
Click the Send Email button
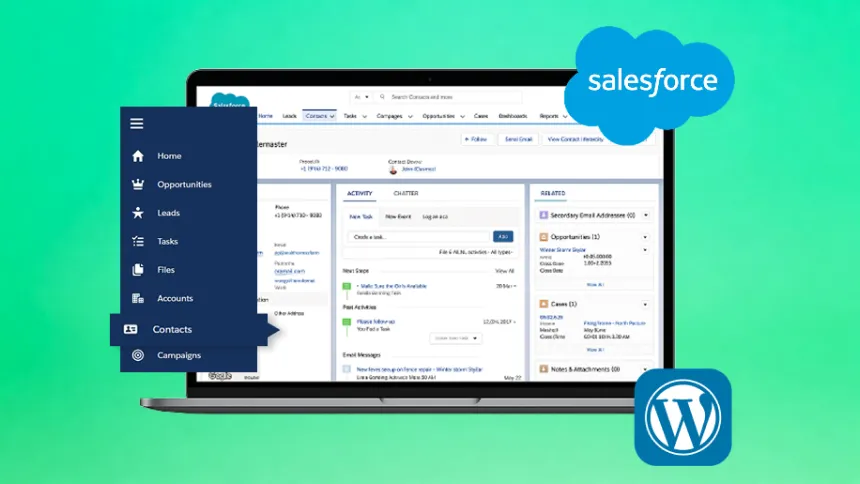[x=517, y=139]
